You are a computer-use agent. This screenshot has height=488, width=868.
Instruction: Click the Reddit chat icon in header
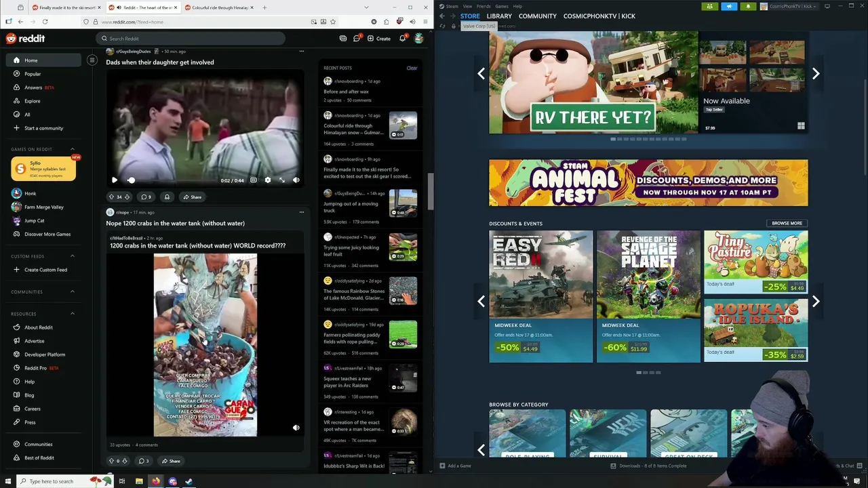(x=357, y=39)
